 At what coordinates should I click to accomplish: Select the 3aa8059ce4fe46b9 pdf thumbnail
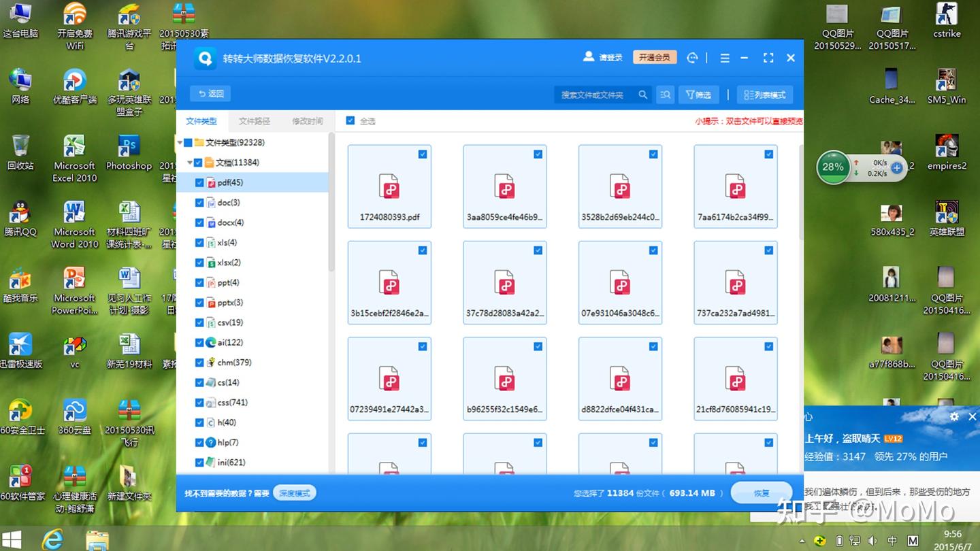(x=505, y=186)
